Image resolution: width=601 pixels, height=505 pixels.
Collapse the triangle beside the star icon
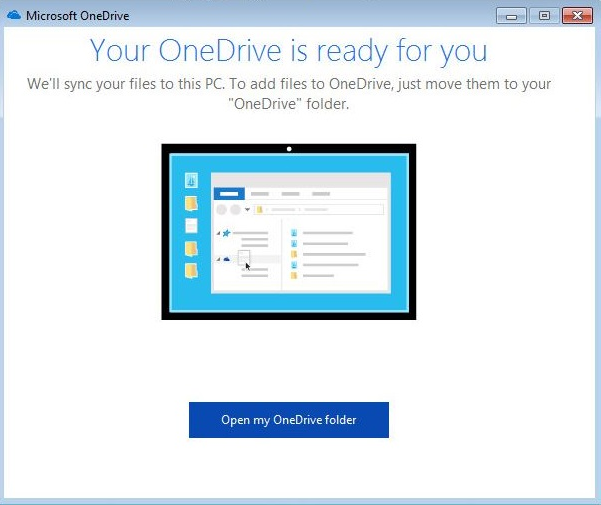click(218, 233)
